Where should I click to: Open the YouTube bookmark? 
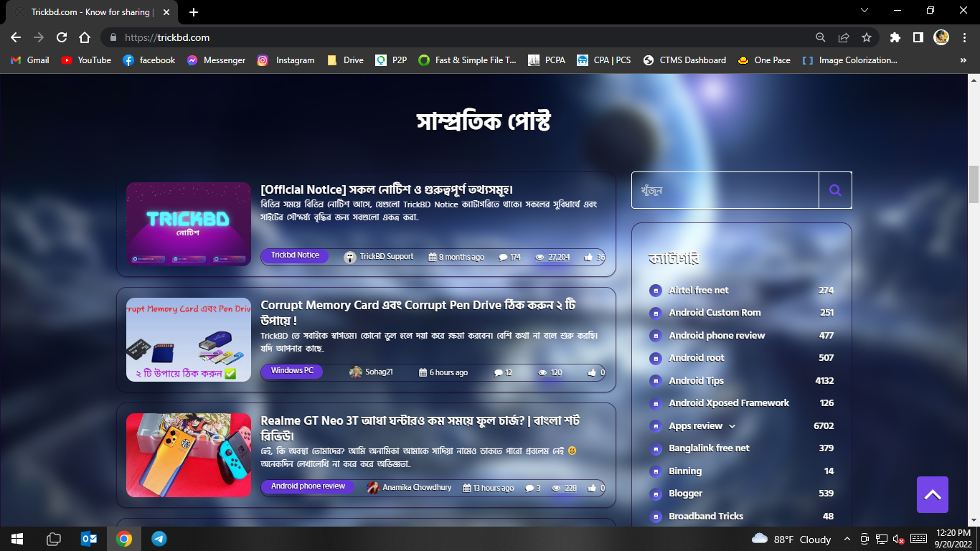tap(86, 60)
